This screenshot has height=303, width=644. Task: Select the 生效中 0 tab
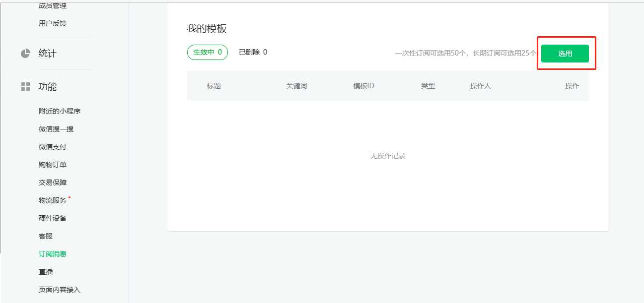pyautogui.click(x=208, y=52)
